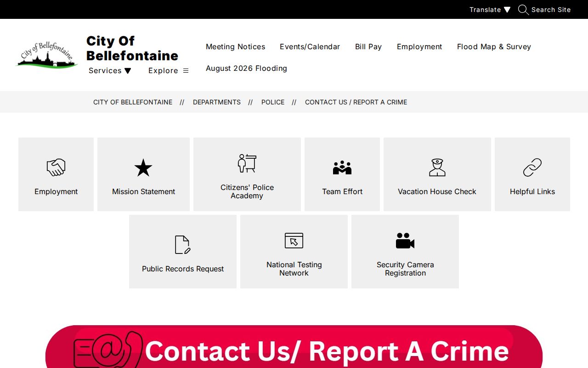Open Meeting Notices in the navigation
This screenshot has width=588, height=368.
pyautogui.click(x=236, y=46)
